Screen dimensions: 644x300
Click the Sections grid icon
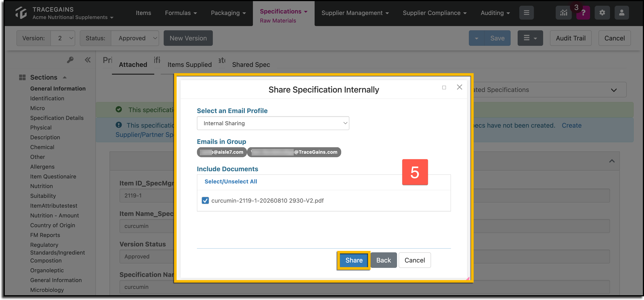22,77
